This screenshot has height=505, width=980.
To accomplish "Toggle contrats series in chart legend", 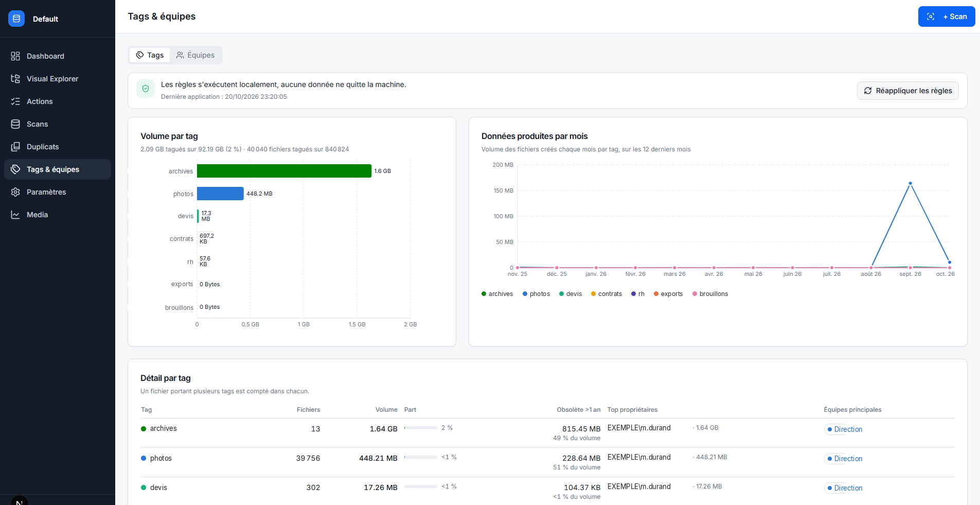I will tap(607, 294).
